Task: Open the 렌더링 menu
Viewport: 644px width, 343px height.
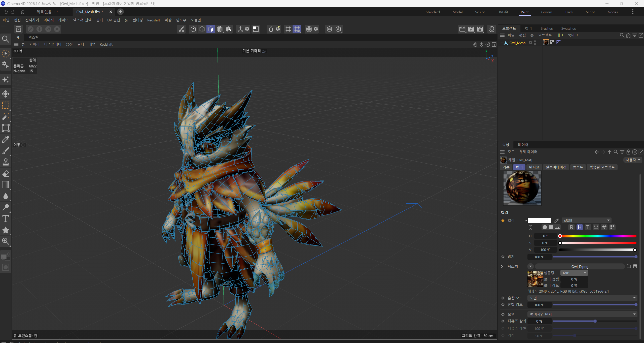Action: point(137,20)
